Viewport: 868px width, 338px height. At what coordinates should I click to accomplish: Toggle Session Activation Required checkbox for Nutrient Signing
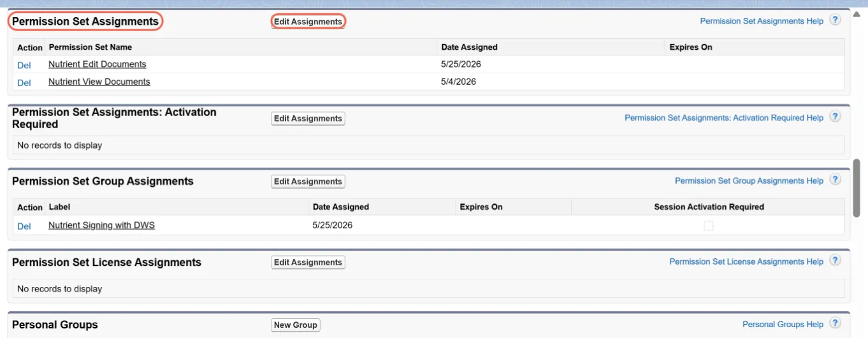(x=709, y=226)
